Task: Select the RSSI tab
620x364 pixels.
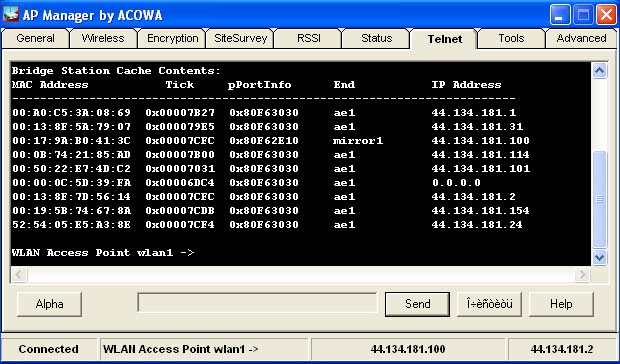Action: (x=309, y=38)
